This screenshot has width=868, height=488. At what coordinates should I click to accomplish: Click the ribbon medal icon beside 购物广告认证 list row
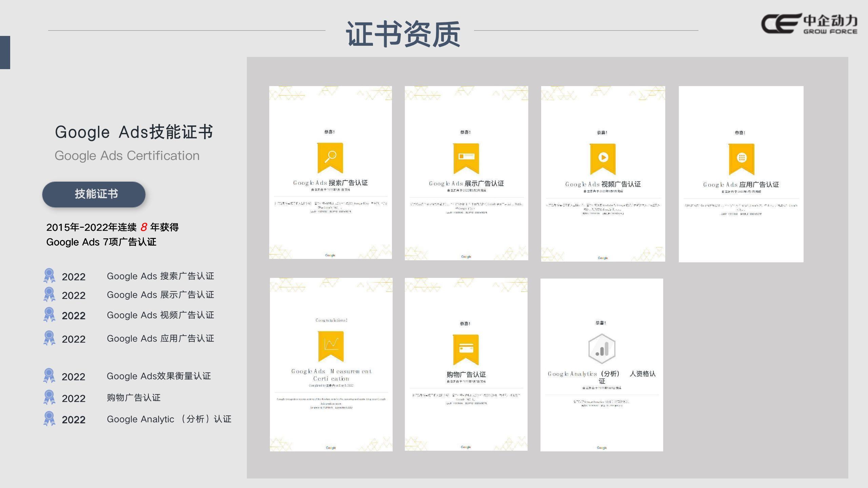(x=49, y=398)
